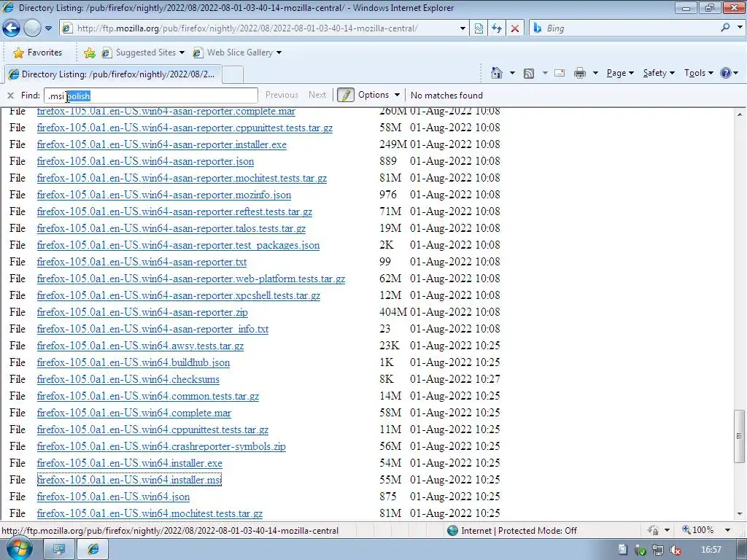Click the Help question mark icon
The height and width of the screenshot is (560, 747).
click(726, 73)
